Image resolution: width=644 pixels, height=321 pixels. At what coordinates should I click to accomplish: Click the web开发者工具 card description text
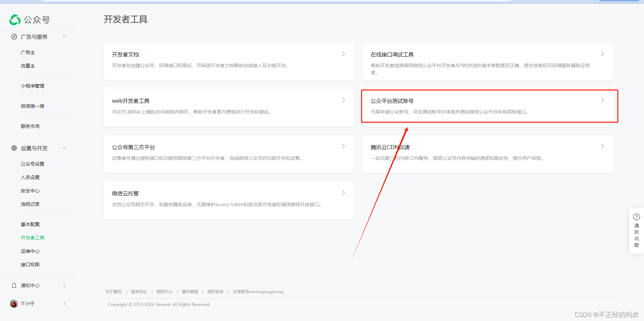[x=192, y=112]
